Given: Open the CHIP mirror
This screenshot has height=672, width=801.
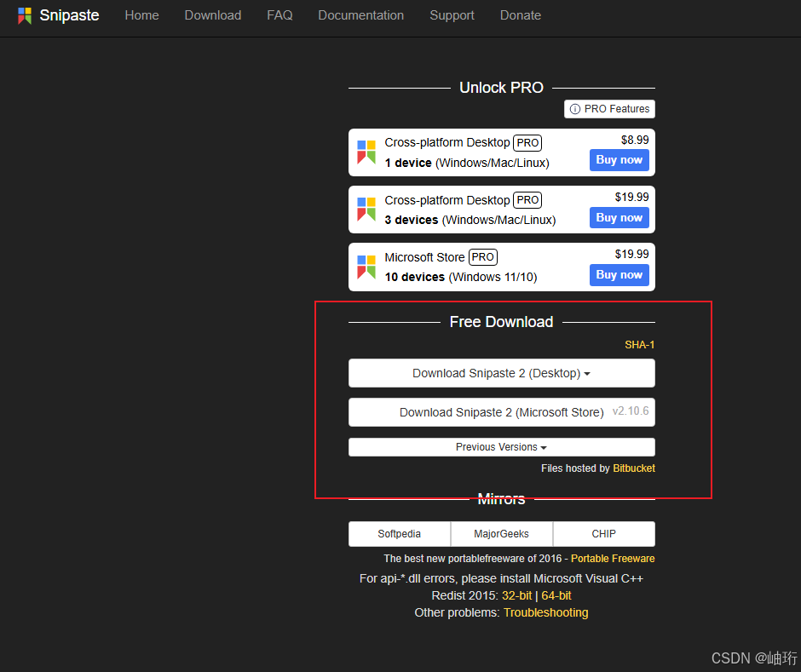Looking at the screenshot, I should click(604, 534).
